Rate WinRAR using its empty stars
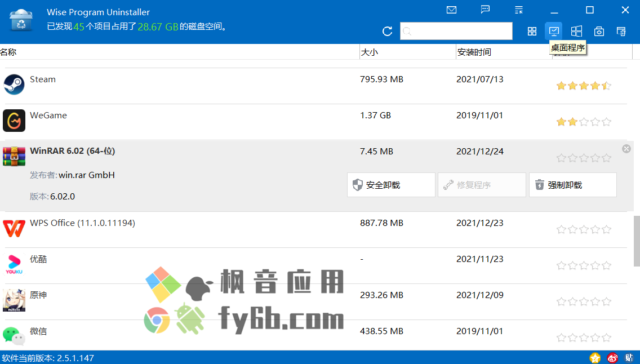 coord(584,158)
